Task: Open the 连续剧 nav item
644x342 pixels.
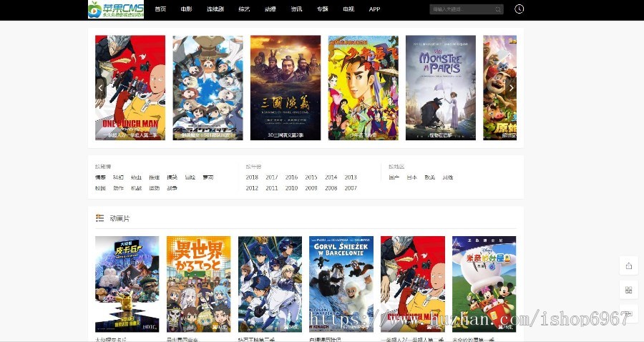Action: pyautogui.click(x=215, y=9)
